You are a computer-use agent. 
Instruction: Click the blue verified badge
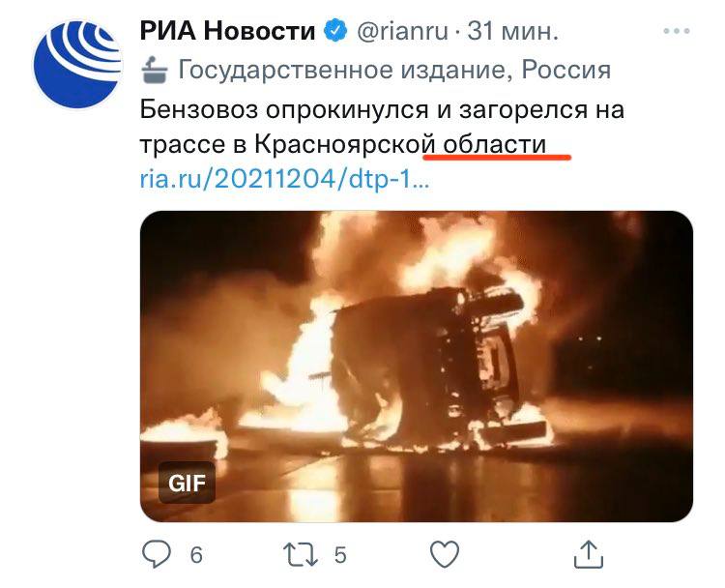[x=335, y=31]
